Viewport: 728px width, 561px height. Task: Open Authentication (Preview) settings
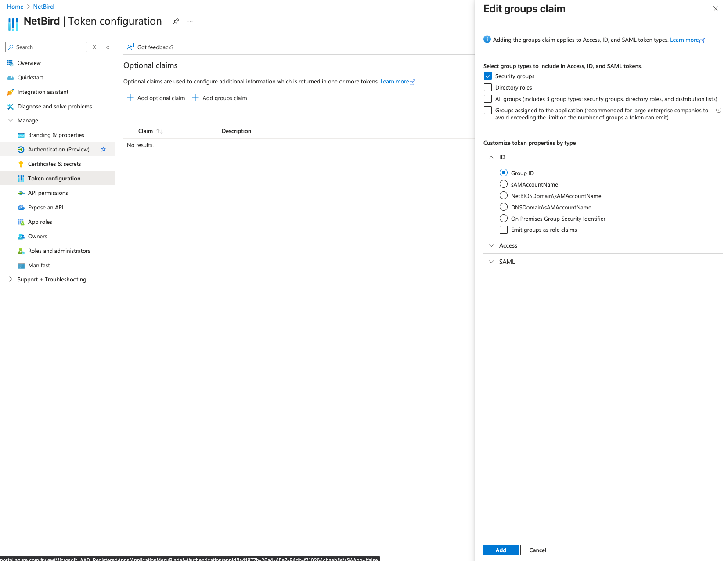coord(58,149)
